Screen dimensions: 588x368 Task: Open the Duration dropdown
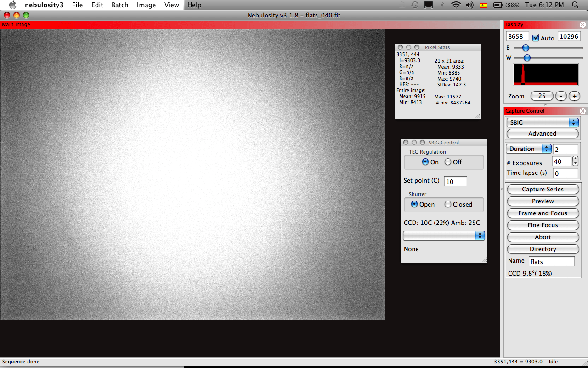tap(528, 149)
